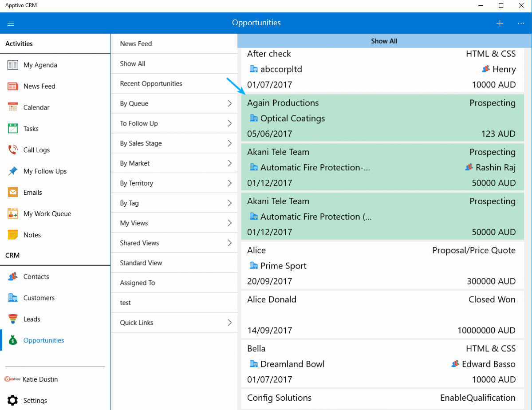Expand the By Queue chevron

[229, 103]
